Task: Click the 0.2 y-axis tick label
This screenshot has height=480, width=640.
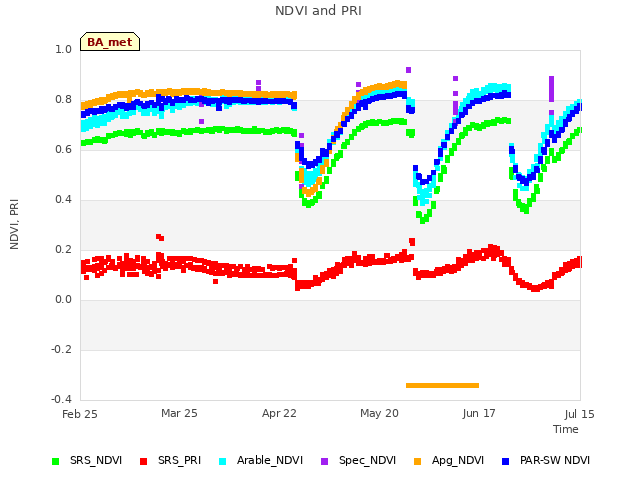Action: [63, 249]
